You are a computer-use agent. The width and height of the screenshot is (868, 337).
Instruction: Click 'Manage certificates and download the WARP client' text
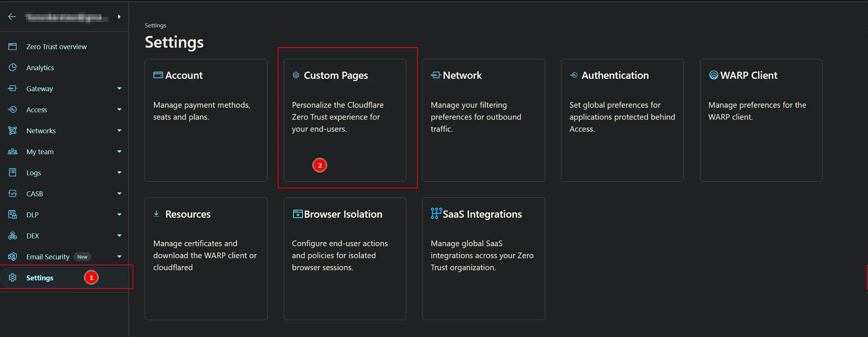[x=205, y=256]
